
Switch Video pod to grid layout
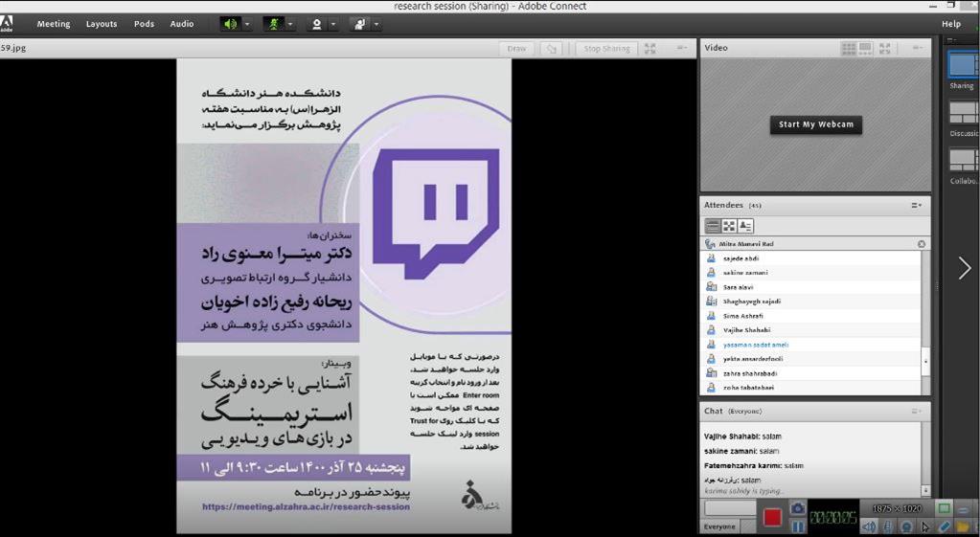tap(849, 48)
